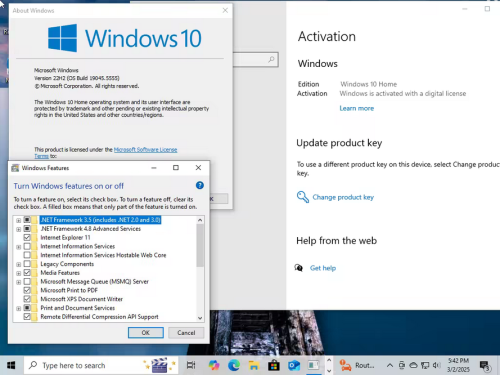The height and width of the screenshot is (375, 500).
Task: Click the folder icon beside Media Features
Action: pyautogui.click(x=34, y=273)
